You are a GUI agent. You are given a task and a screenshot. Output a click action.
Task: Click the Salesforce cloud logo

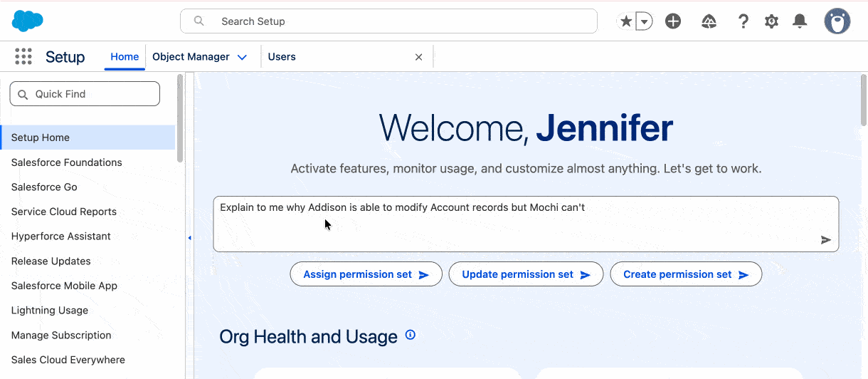pyautogui.click(x=28, y=21)
